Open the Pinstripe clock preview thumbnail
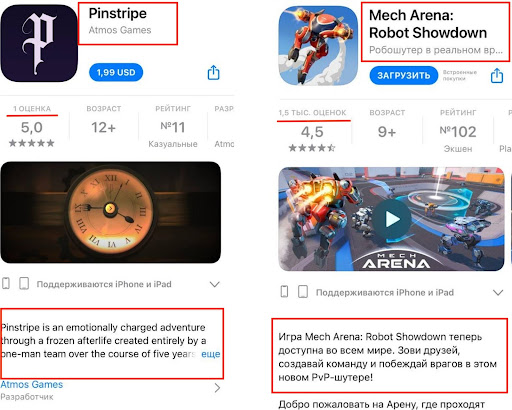This screenshot has height=410, width=512. (x=111, y=212)
